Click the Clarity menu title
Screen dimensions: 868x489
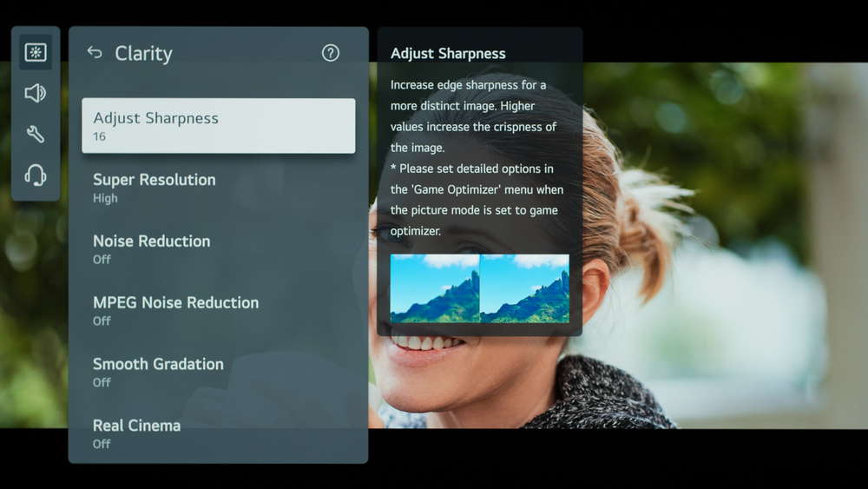pos(143,54)
